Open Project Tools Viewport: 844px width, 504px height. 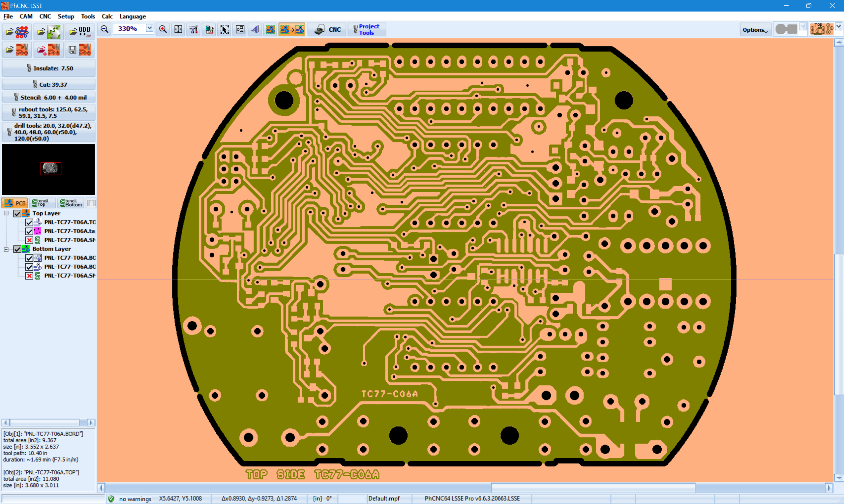[367, 30]
